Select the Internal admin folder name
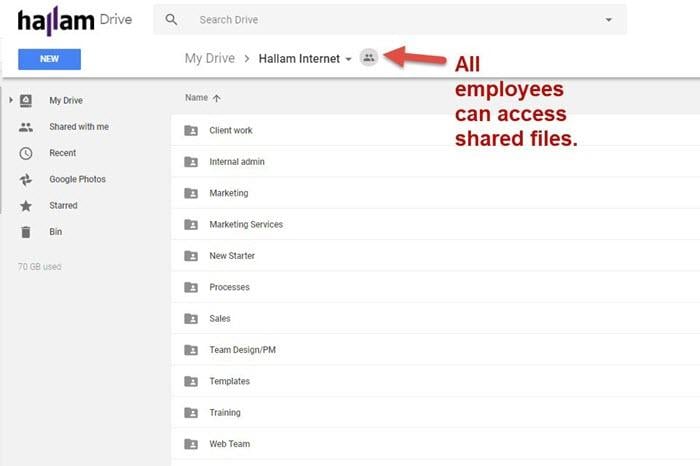This screenshot has height=466, width=700. 237,162
